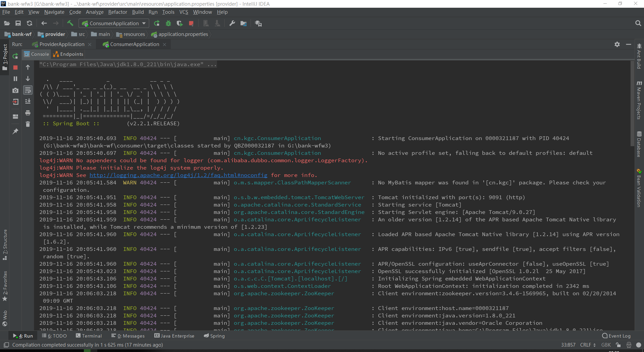The height and width of the screenshot is (352, 644).
Task: Open the Database side panel
Action: [x=639, y=144]
